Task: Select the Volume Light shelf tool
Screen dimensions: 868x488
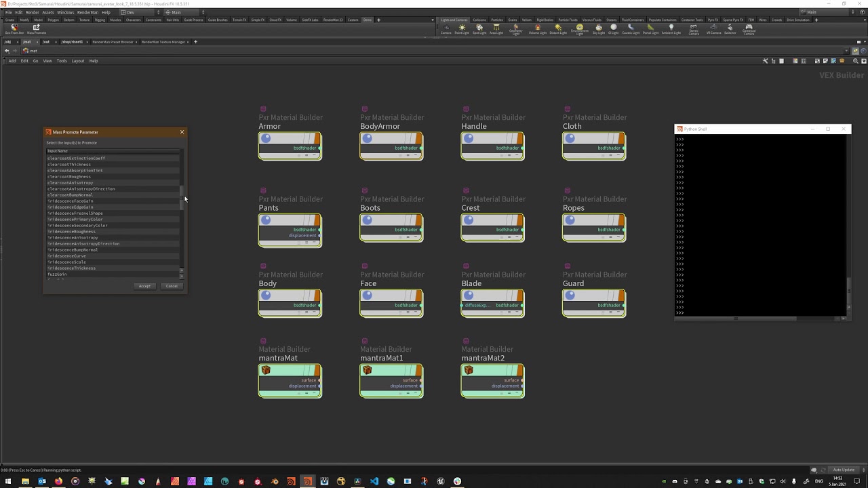Action: pos(537,29)
